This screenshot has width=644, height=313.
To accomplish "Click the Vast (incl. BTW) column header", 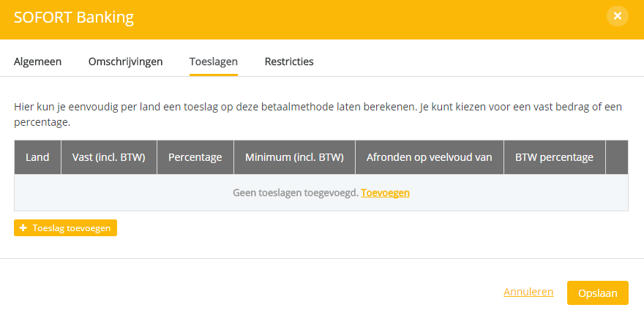I will click(109, 157).
